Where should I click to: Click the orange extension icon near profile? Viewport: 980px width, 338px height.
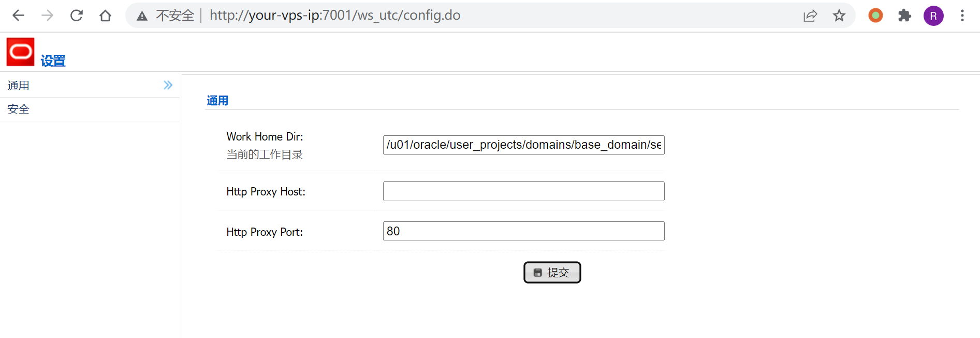point(875,16)
